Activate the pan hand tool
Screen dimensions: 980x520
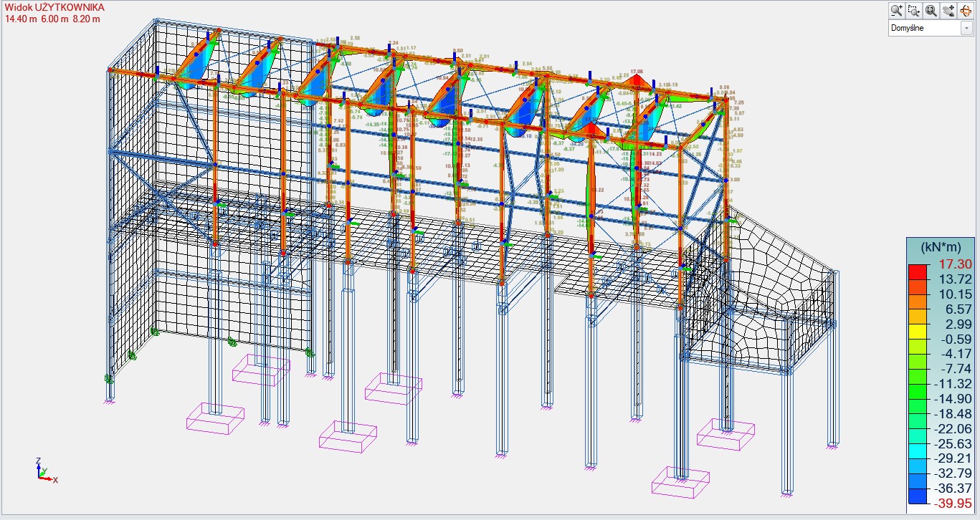point(948,10)
